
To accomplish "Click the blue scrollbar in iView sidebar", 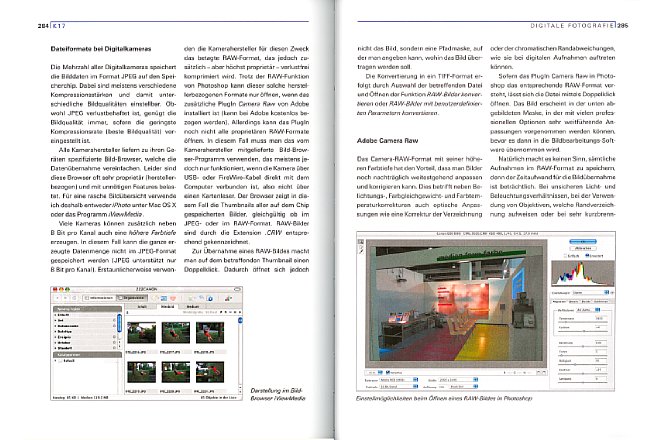I will point(119,323).
